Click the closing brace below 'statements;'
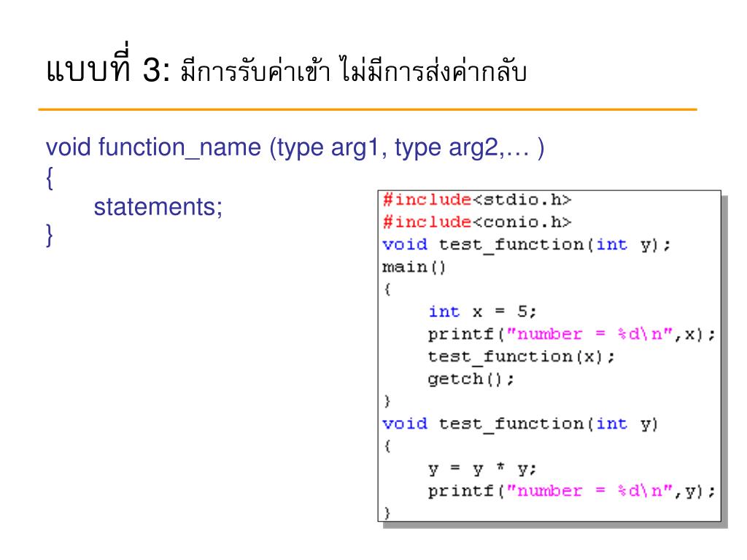 coord(49,236)
